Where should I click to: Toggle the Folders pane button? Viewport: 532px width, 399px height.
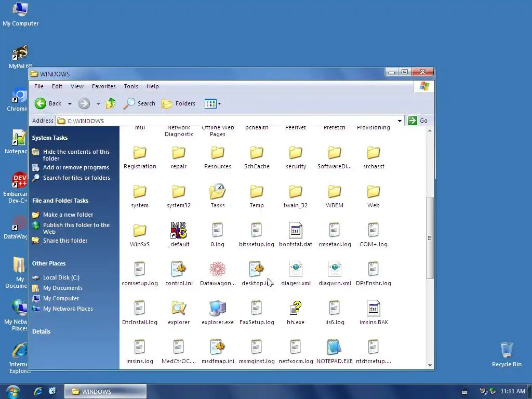pyautogui.click(x=179, y=103)
